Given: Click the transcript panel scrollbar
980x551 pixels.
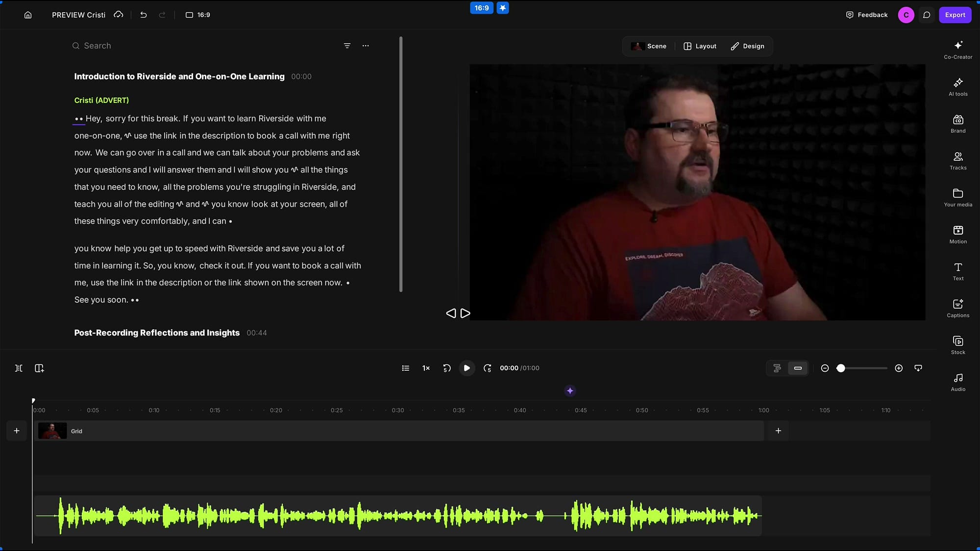Looking at the screenshot, I should [401, 164].
